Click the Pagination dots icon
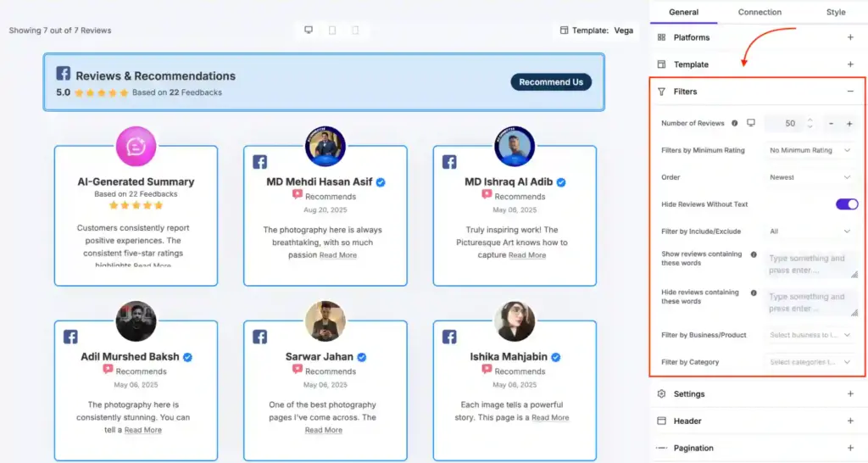 [x=661, y=448]
